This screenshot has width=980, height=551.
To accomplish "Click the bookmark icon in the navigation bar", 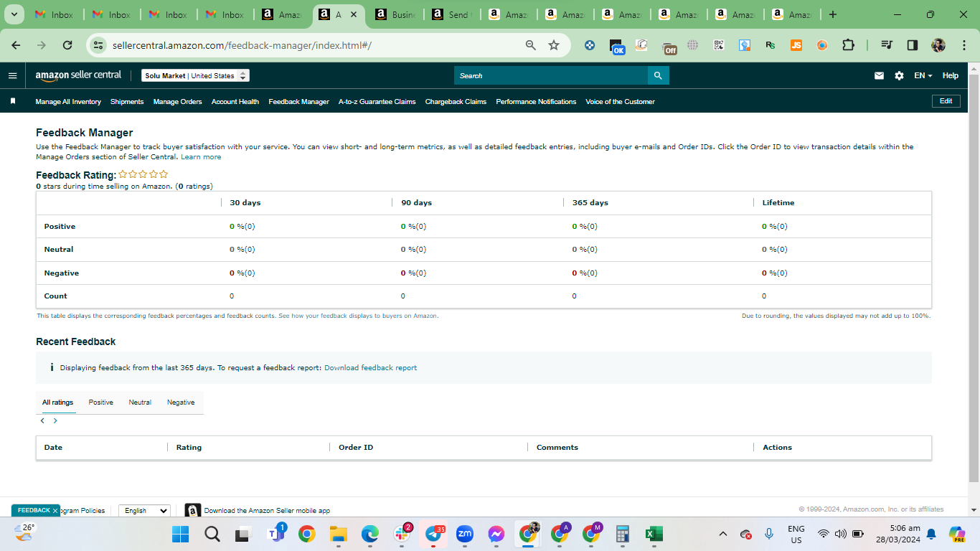I will tap(13, 101).
